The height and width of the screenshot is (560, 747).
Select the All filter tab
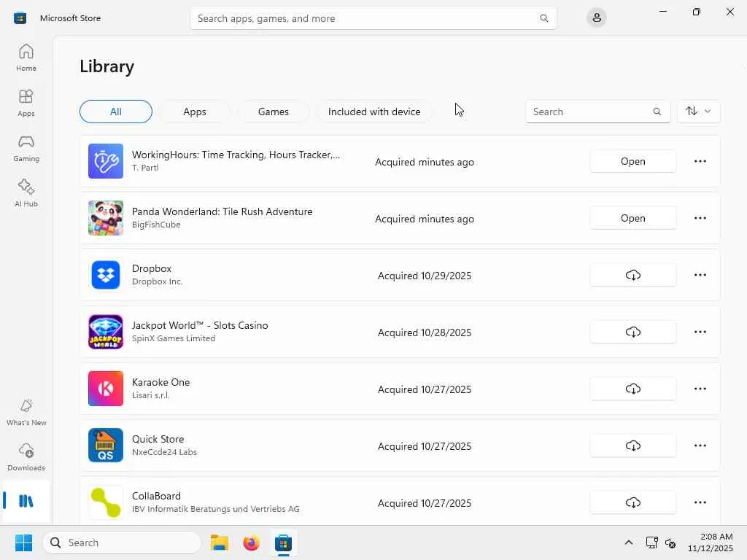click(116, 112)
